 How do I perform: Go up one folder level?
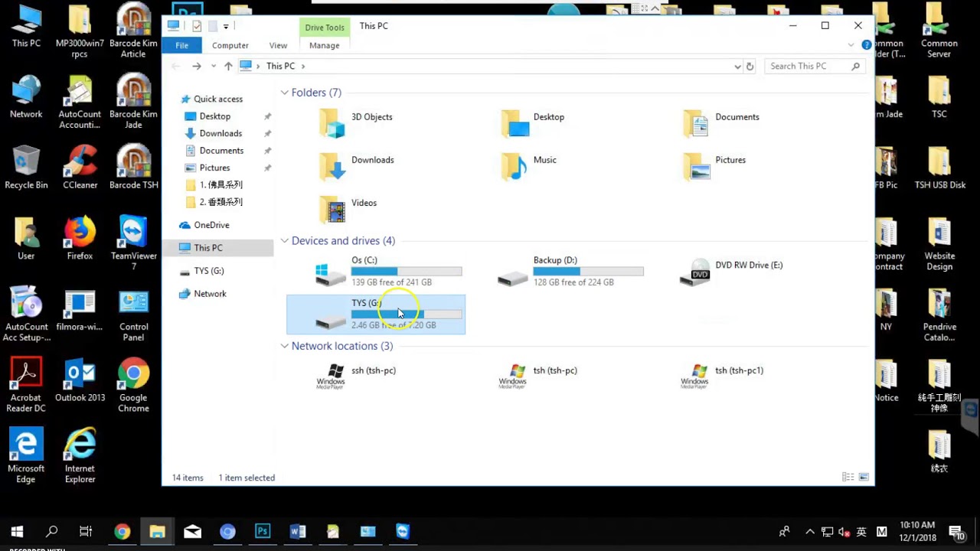pyautogui.click(x=228, y=67)
